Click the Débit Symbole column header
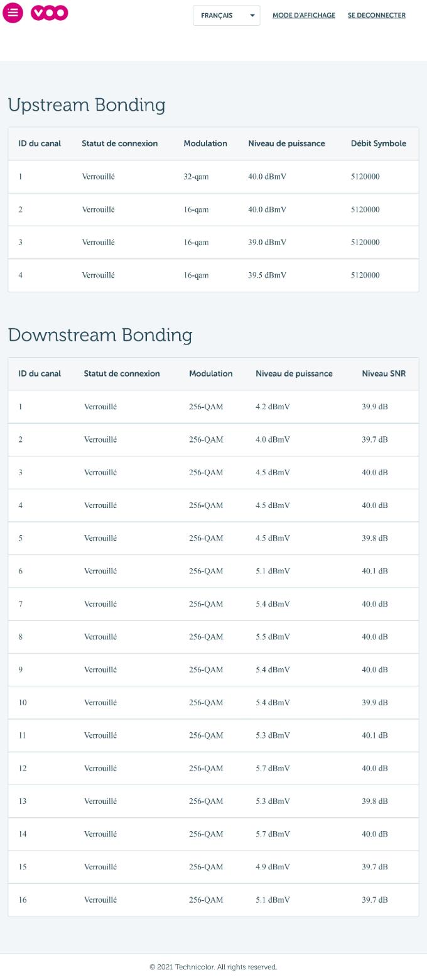 coord(378,143)
